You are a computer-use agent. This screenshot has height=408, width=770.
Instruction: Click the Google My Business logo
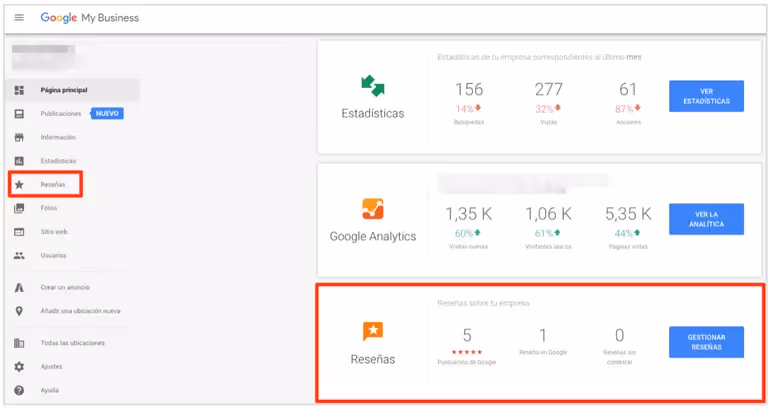tap(89, 18)
